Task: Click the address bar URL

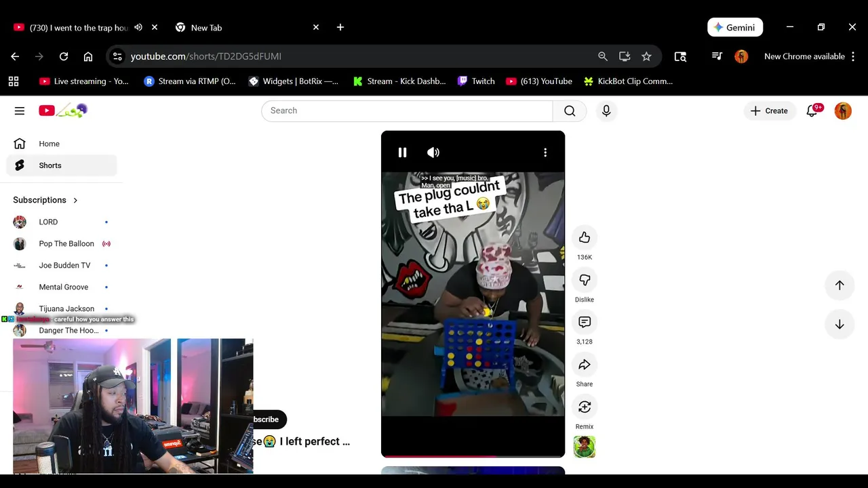Action: tap(206, 56)
